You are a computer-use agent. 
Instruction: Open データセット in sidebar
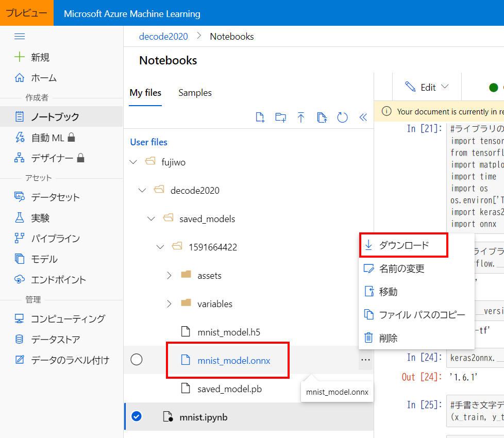(x=47, y=197)
